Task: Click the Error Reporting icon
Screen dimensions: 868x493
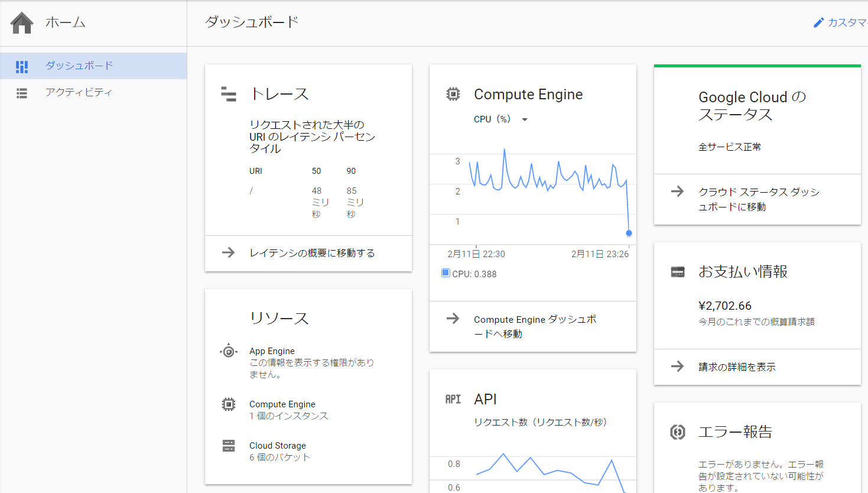Action: click(678, 432)
